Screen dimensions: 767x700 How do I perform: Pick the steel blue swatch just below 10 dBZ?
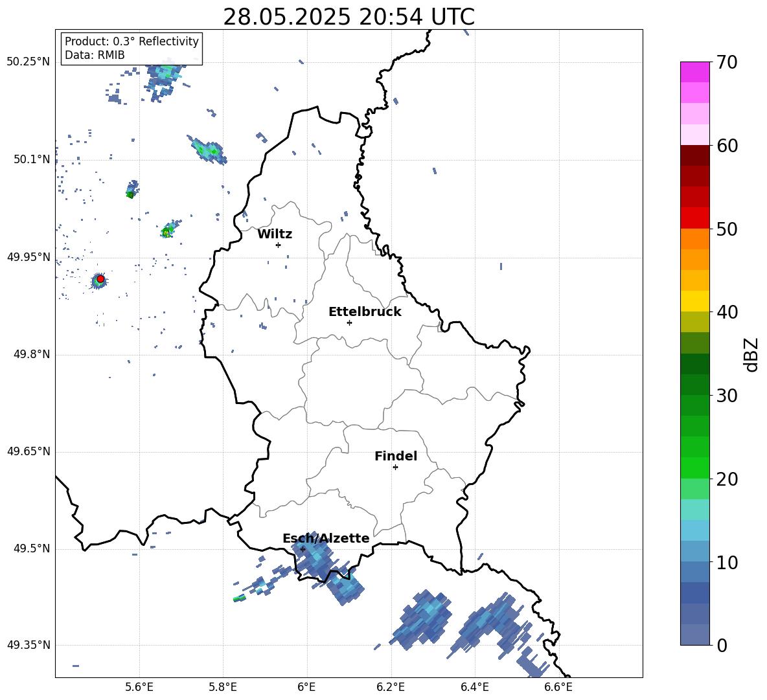pos(695,572)
